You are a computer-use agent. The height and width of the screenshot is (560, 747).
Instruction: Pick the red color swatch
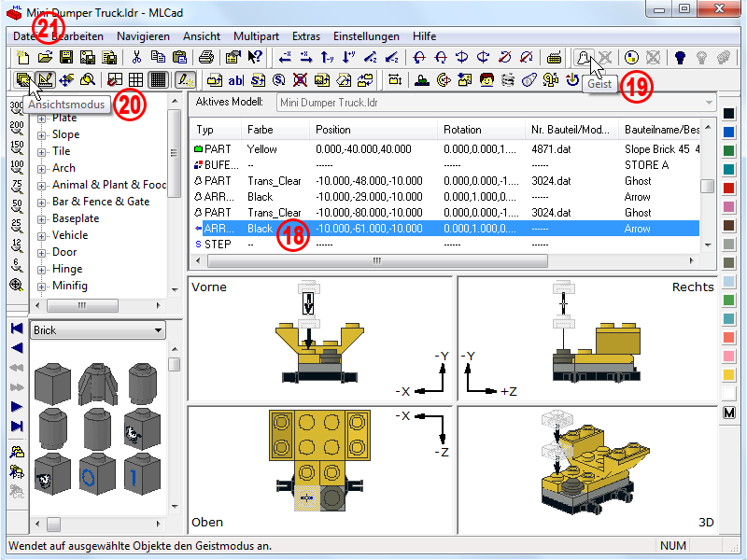[x=728, y=189]
